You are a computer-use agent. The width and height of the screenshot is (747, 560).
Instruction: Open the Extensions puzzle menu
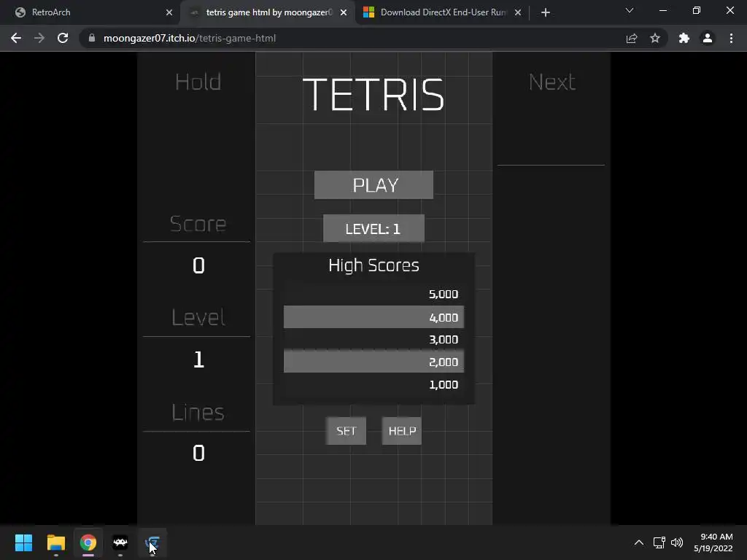(684, 38)
